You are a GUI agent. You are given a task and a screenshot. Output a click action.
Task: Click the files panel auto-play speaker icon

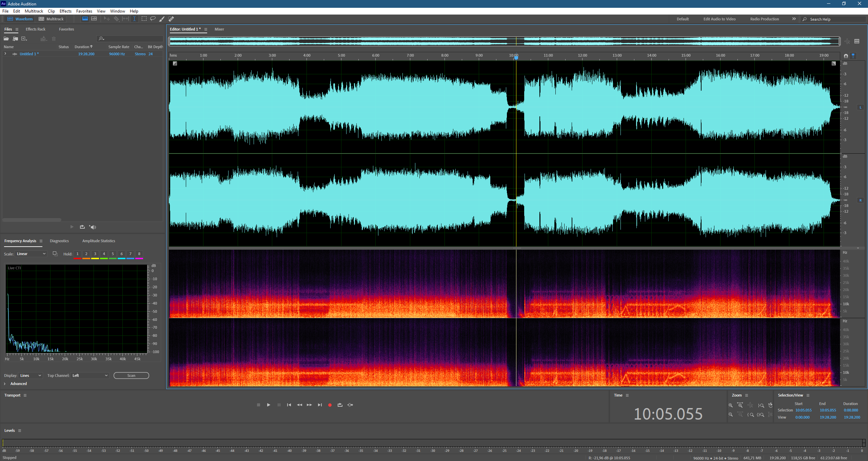tap(93, 227)
